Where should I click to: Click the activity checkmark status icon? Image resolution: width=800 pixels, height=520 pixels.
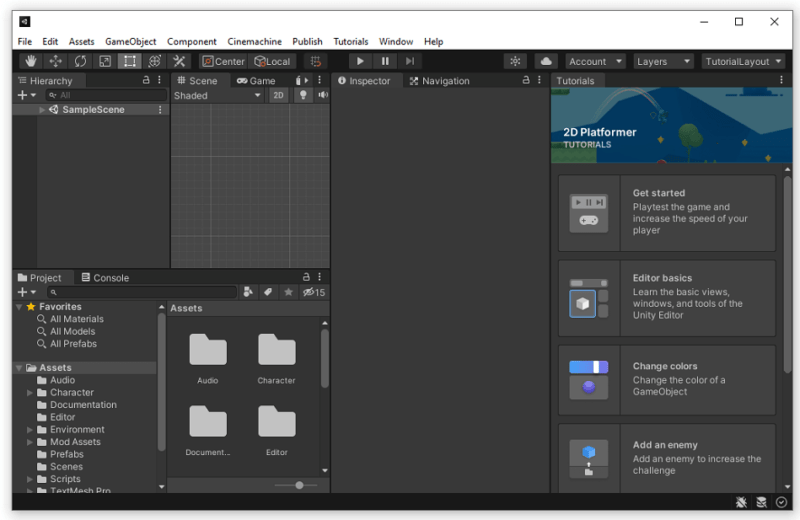[x=781, y=502]
